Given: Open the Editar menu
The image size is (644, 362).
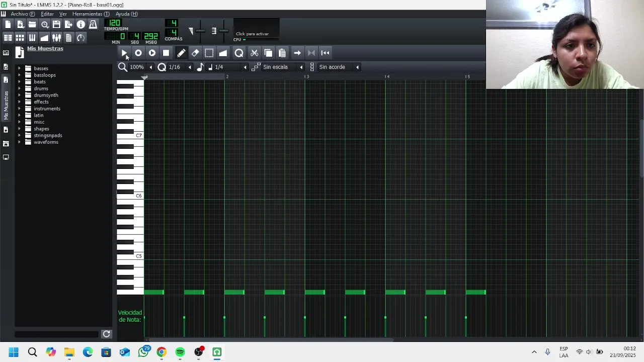Looking at the screenshot, I should click(x=47, y=14).
